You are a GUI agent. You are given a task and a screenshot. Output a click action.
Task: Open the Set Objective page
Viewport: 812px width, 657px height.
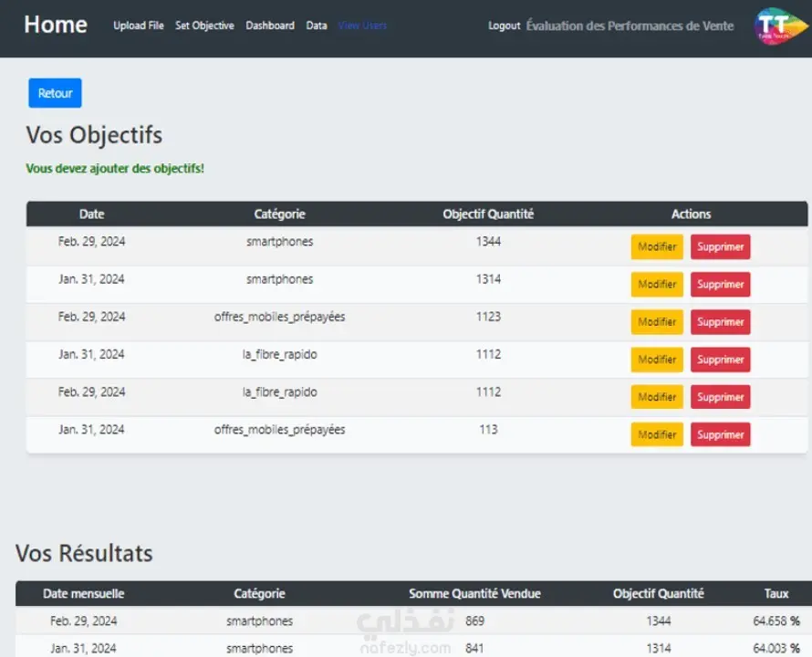click(204, 26)
